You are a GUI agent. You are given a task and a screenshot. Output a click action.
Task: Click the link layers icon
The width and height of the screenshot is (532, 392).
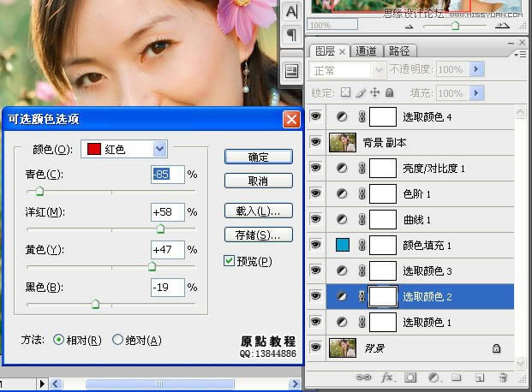tap(364, 377)
